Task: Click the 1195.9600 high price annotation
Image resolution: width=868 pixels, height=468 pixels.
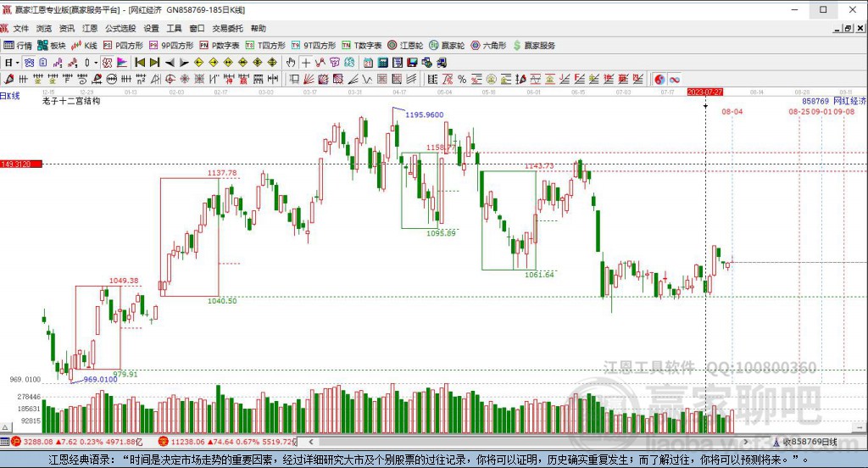Action: (424, 114)
